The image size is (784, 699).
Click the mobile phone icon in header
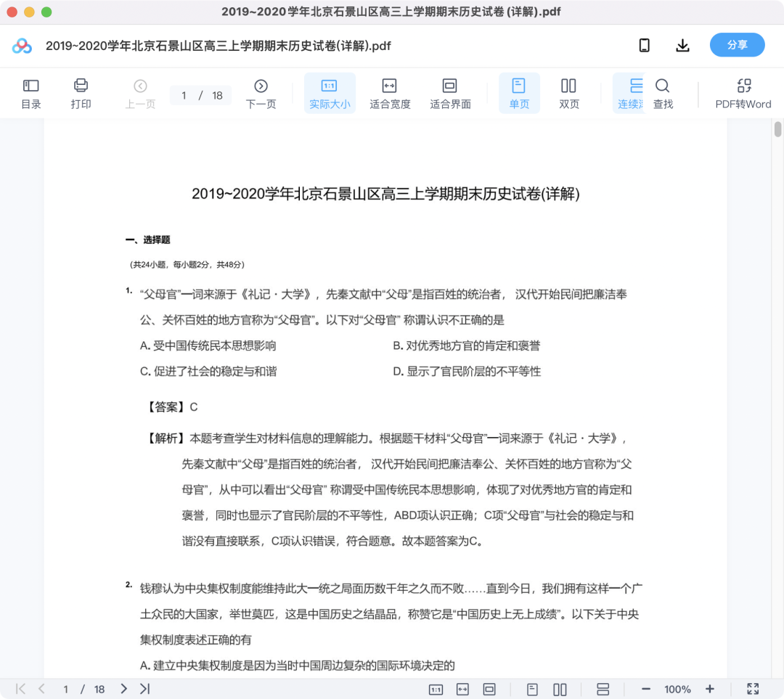[x=644, y=46]
